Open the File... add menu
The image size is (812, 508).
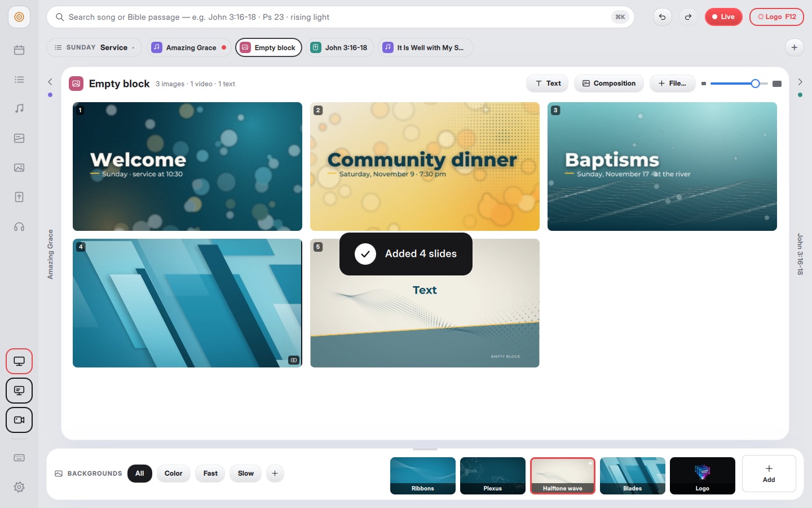(x=673, y=84)
